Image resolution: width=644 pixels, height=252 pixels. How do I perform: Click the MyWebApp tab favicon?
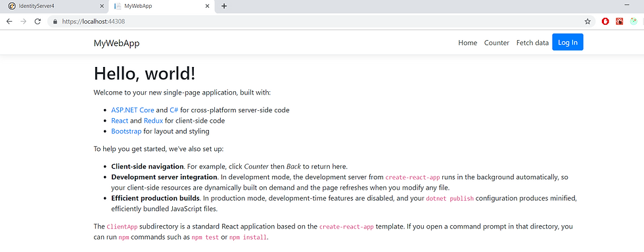click(x=118, y=6)
